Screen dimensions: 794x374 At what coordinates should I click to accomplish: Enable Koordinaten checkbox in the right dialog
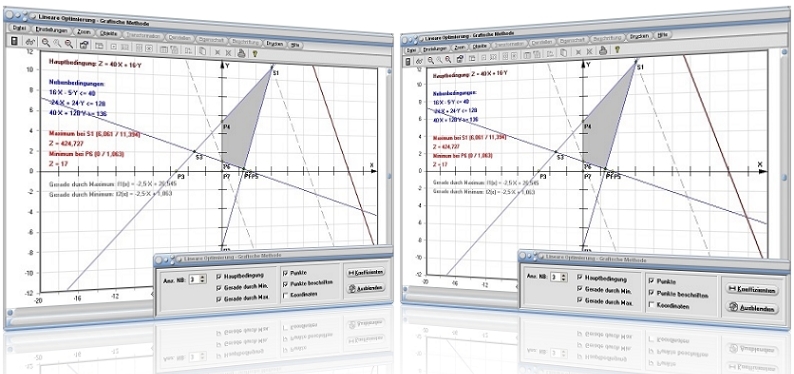click(x=653, y=306)
